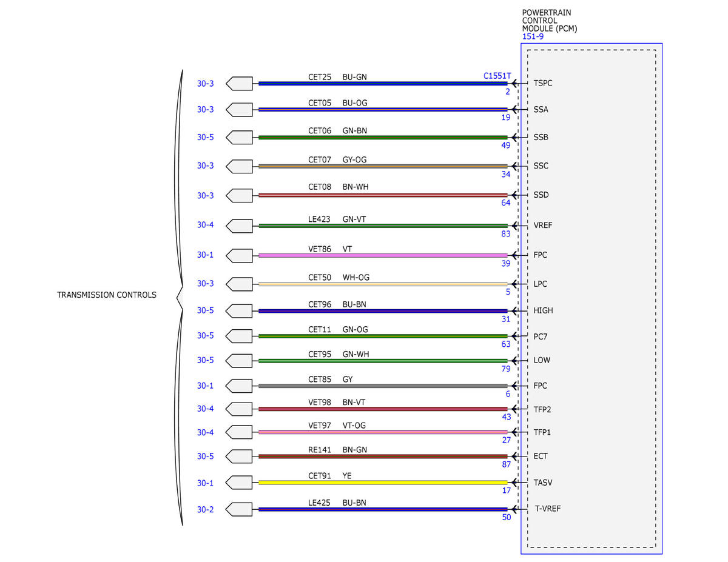Click the T-VREF pin label
The height and width of the screenshot is (562, 728).
[547, 509]
